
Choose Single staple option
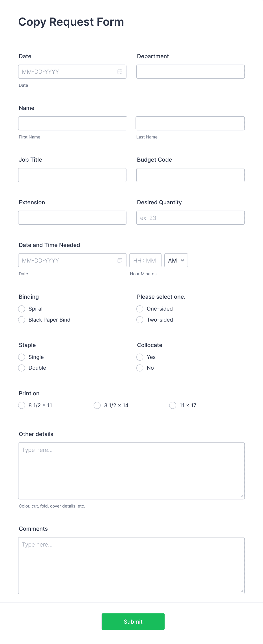[x=21, y=357]
